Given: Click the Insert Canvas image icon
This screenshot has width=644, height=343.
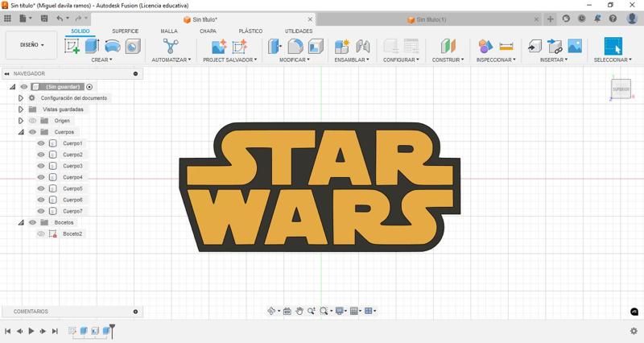Looking at the screenshot, I should [x=575, y=46].
